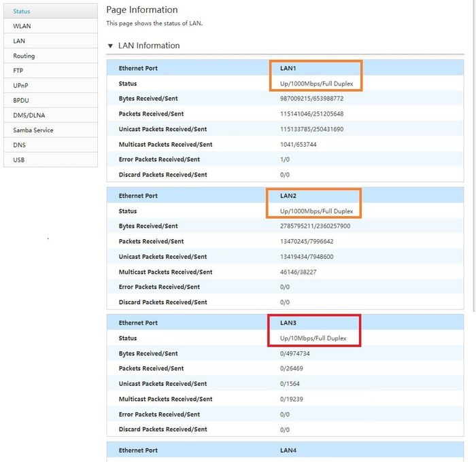Viewport: 476px width, 462px height.
Task: Select LAN in the sidebar
Action: click(51, 41)
